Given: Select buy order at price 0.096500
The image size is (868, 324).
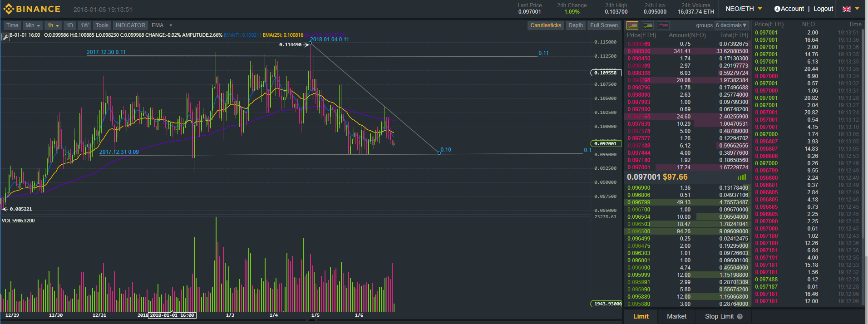Looking at the screenshot, I should (x=687, y=231).
